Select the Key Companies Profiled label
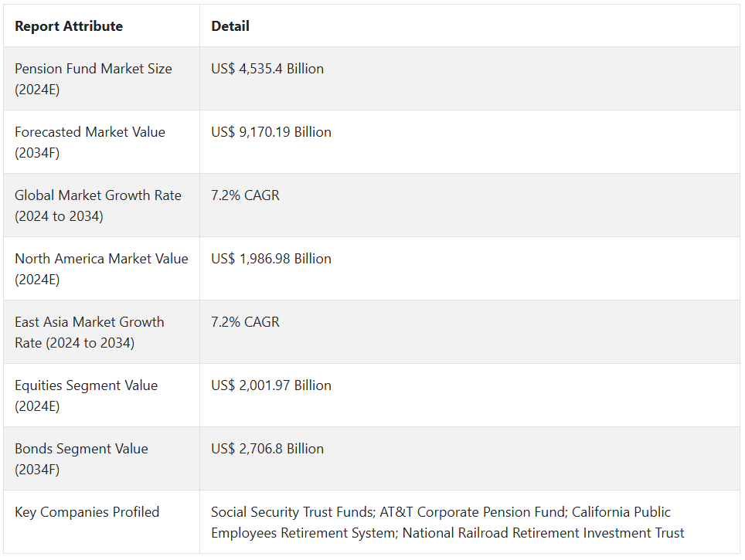 [87, 512]
